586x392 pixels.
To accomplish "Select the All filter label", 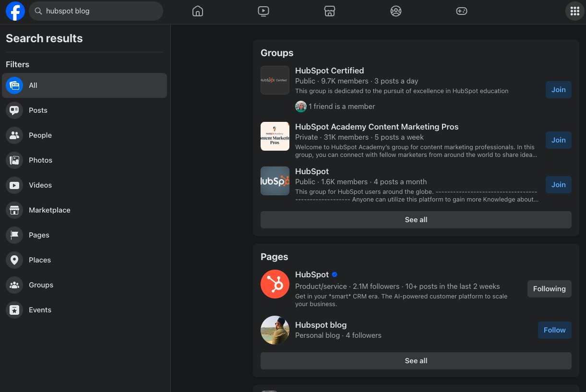I will (x=33, y=85).
